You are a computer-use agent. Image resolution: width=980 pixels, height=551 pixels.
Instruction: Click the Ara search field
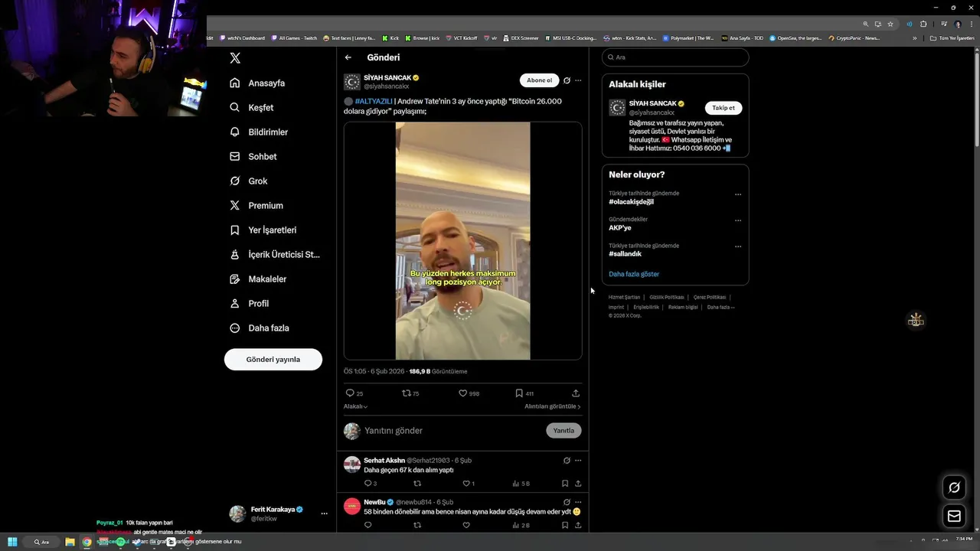[x=675, y=57]
